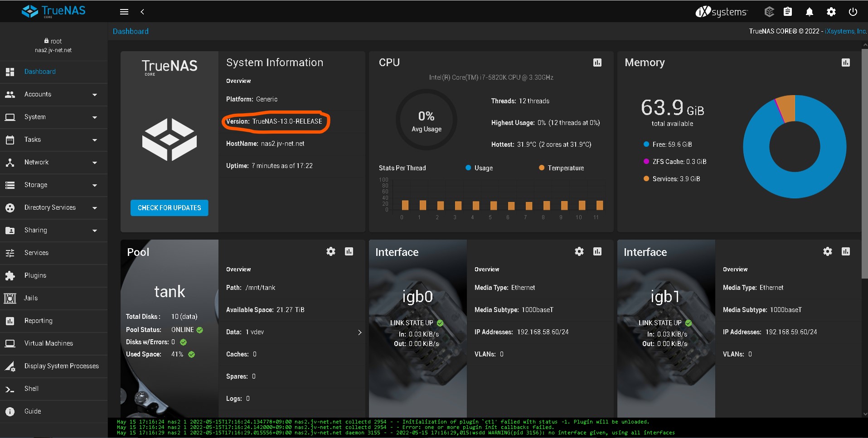Click root user label in sidebar
This screenshot has height=438, width=868.
click(x=53, y=41)
